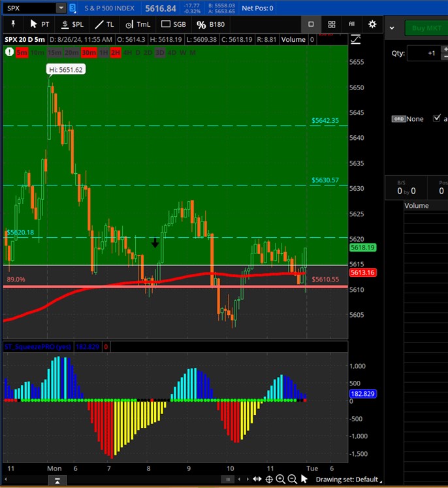This screenshot has width=448, height=488.
Task: Tick the checkbox next to None
Action: click(x=437, y=119)
